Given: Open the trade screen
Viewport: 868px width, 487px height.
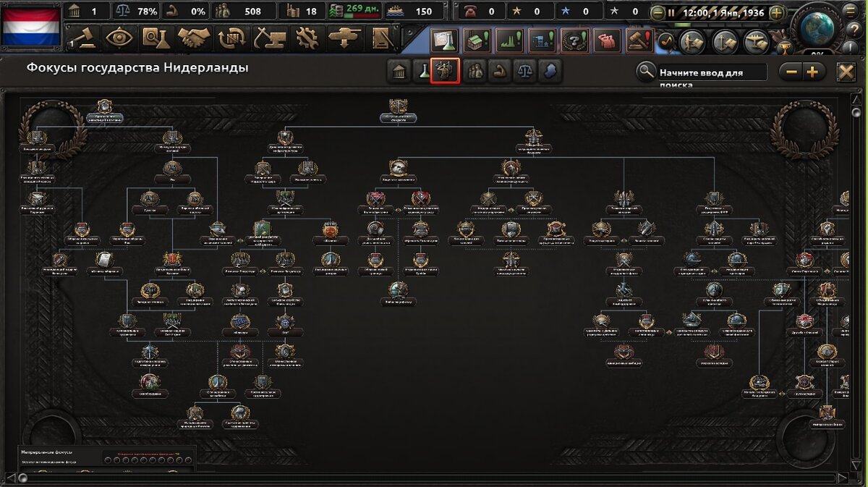Looking at the screenshot, I should point(231,37).
